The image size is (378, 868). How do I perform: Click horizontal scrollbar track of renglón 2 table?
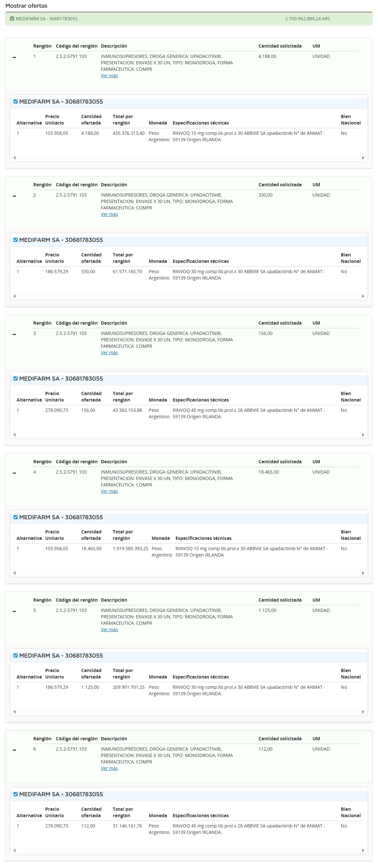click(189, 296)
